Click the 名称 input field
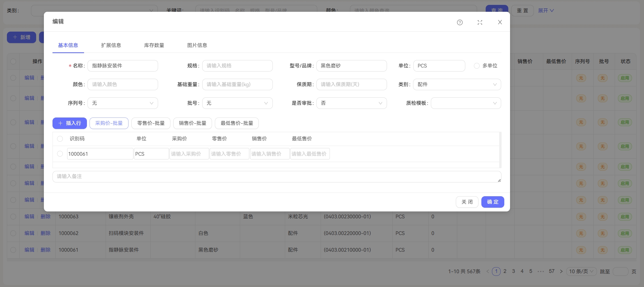 tap(122, 66)
